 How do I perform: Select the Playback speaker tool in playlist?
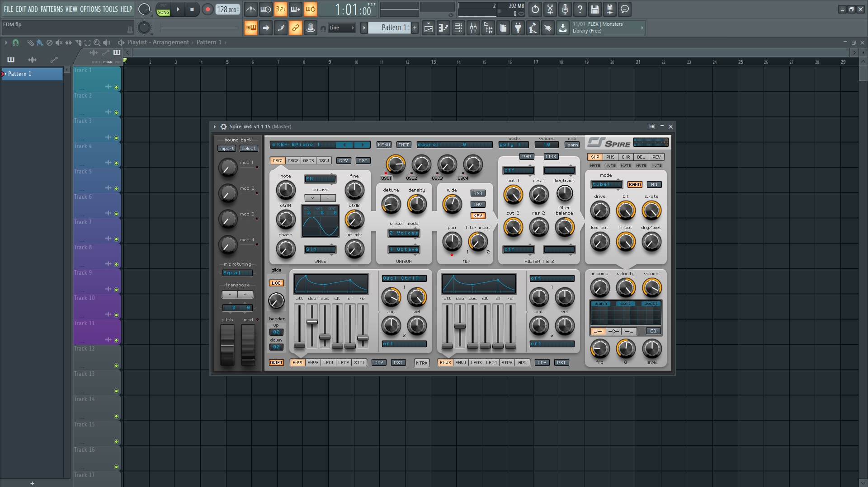click(106, 42)
